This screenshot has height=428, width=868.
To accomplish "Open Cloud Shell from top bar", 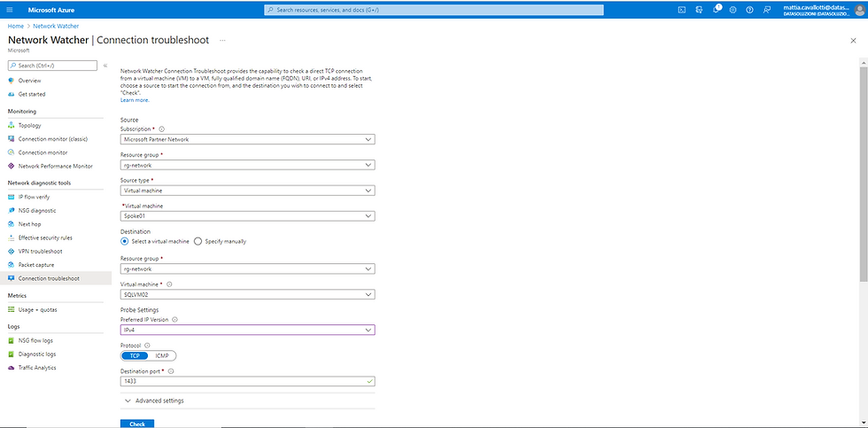I will pos(682,10).
